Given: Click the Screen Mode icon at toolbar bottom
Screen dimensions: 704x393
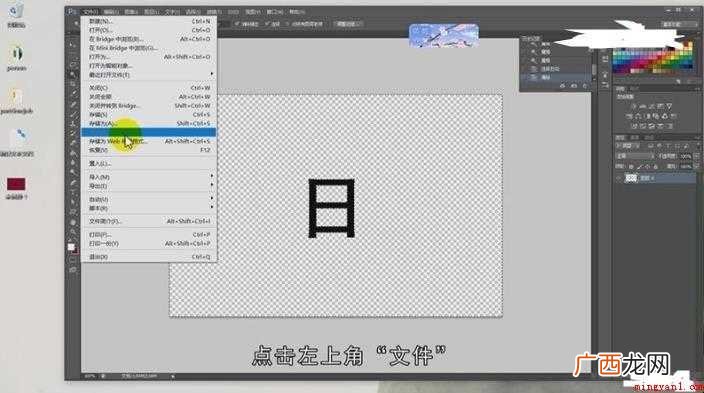Looking at the screenshot, I should [73, 270].
